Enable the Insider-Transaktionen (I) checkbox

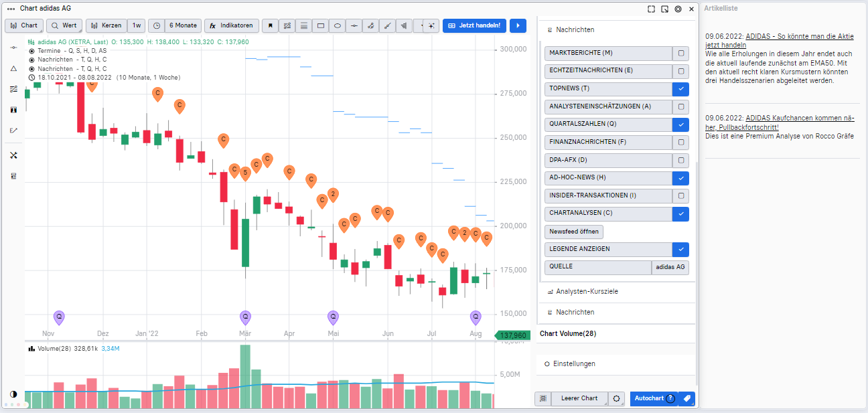pyautogui.click(x=680, y=195)
